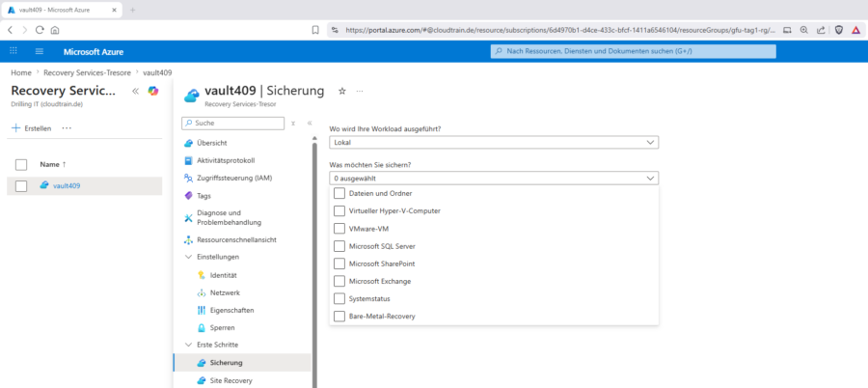The image size is (868, 388).
Task: Check VMware-VM option
Action: (x=339, y=229)
